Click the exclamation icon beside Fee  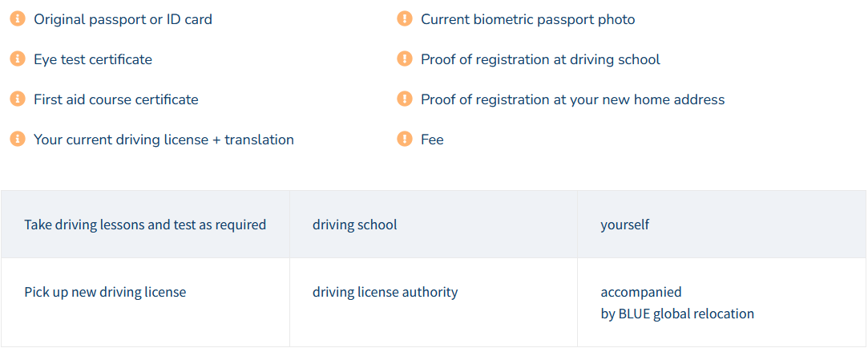(x=405, y=139)
